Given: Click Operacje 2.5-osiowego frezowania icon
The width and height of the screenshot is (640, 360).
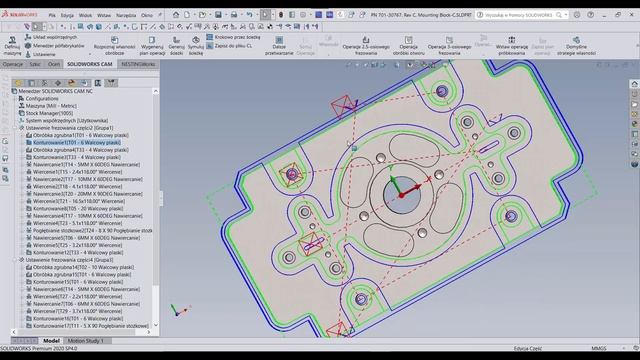Looking at the screenshot, I should click(366, 40).
